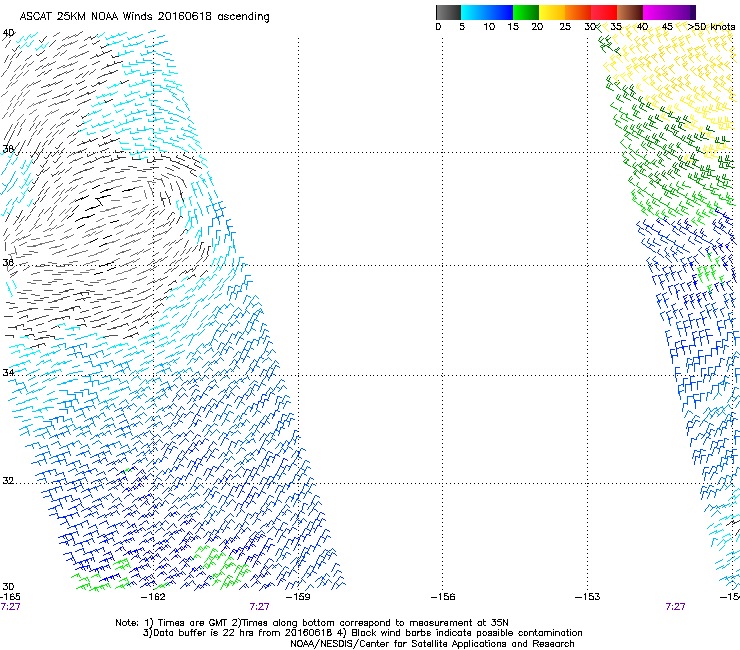Click the "25" label under the color bar

pyautogui.click(x=565, y=27)
